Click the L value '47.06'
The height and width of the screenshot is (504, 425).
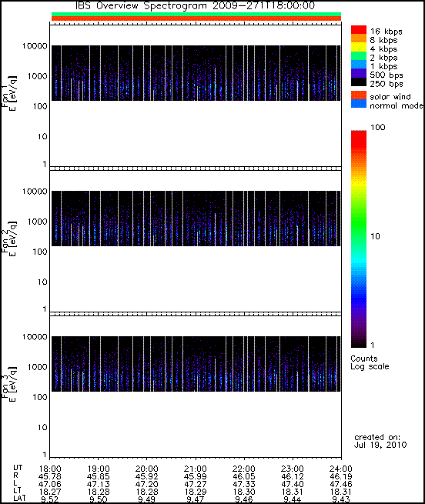tap(50, 484)
